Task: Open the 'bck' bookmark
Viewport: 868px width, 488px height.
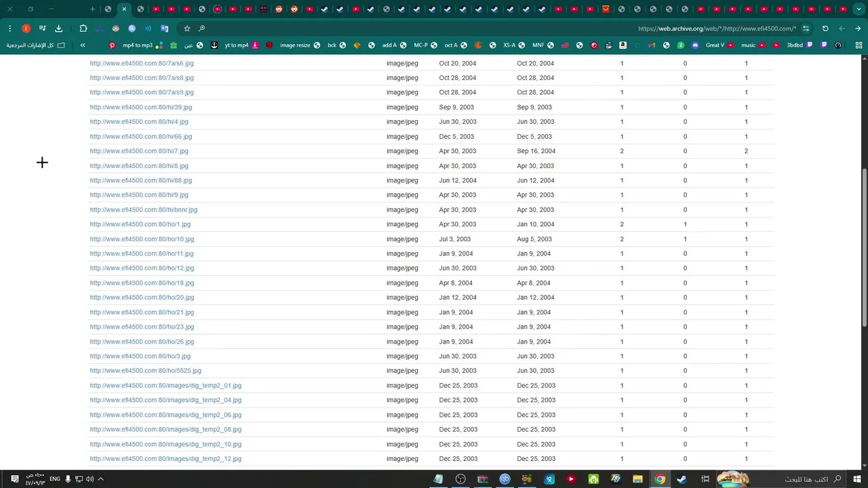Action: (x=337, y=45)
